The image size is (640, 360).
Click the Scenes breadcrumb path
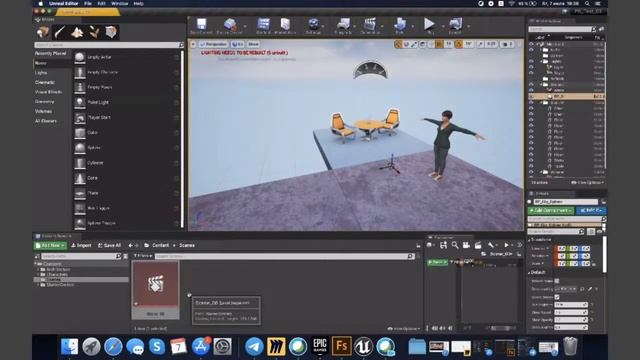(187, 245)
